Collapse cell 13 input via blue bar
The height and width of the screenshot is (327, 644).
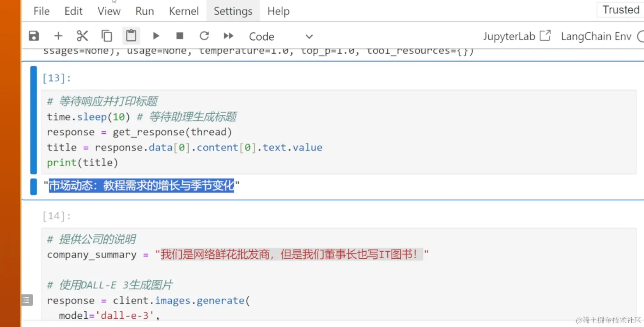click(34, 120)
